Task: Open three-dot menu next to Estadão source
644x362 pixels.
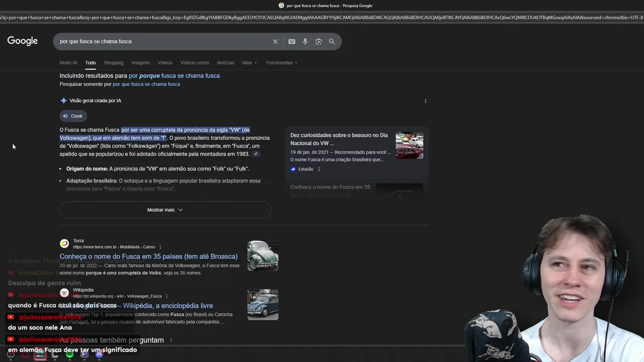Action: click(x=319, y=169)
